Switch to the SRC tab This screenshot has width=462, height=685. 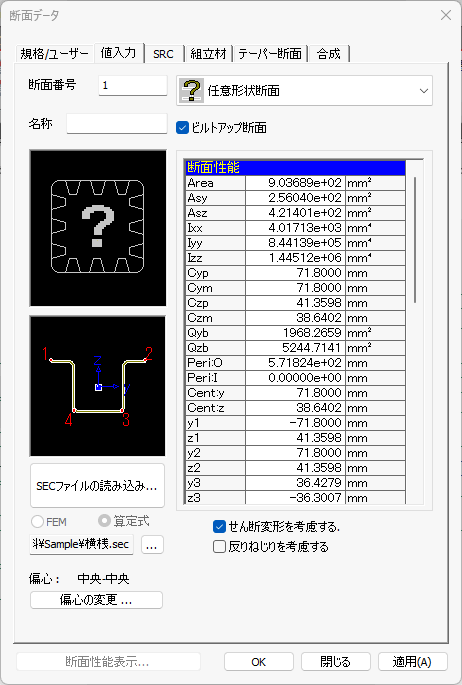click(163, 54)
